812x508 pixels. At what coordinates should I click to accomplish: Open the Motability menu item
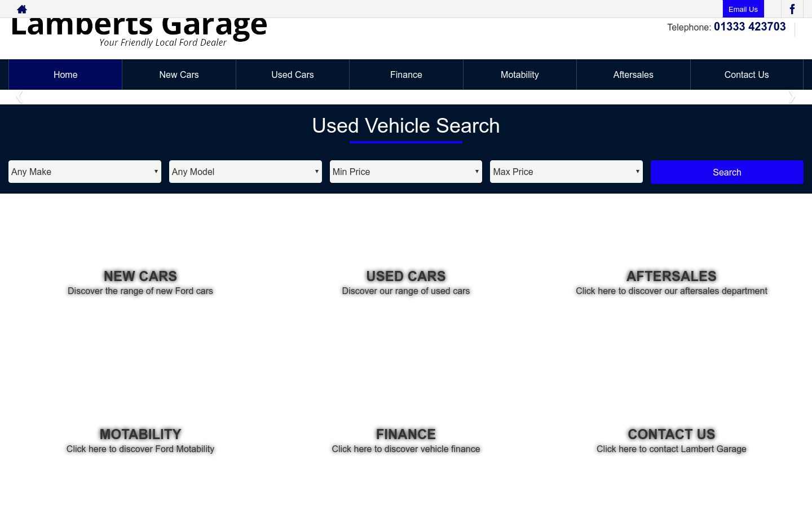point(520,75)
